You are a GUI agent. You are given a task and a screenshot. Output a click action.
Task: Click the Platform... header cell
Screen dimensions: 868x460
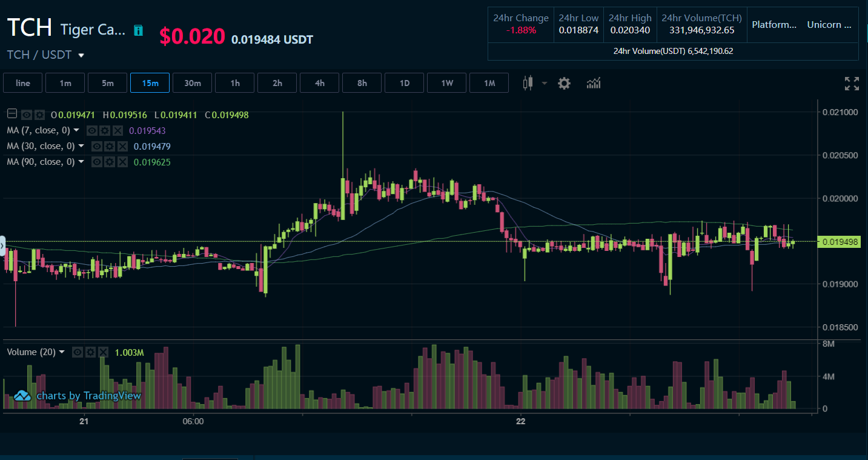pyautogui.click(x=774, y=25)
